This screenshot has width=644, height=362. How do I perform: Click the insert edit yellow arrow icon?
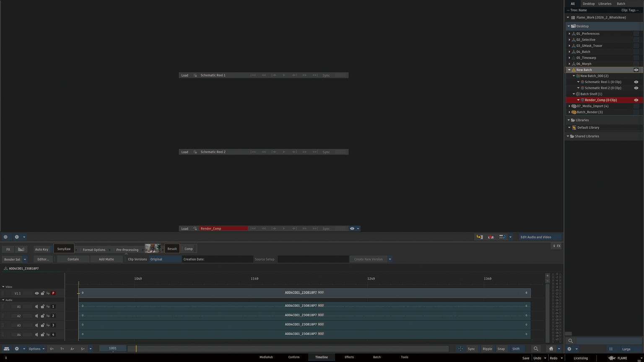click(479, 237)
